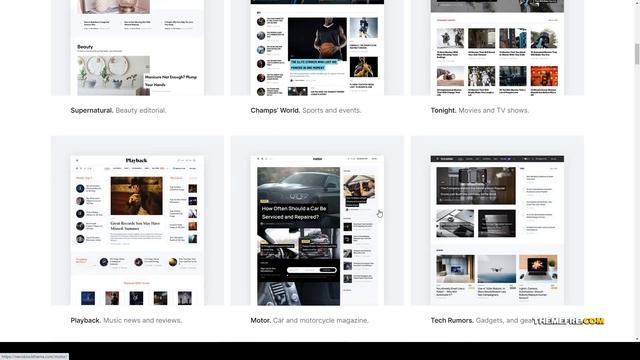The image size is (640, 360).
Task: Open the Tech Rumors gadgets demo thumbnail
Action: pos(497,221)
